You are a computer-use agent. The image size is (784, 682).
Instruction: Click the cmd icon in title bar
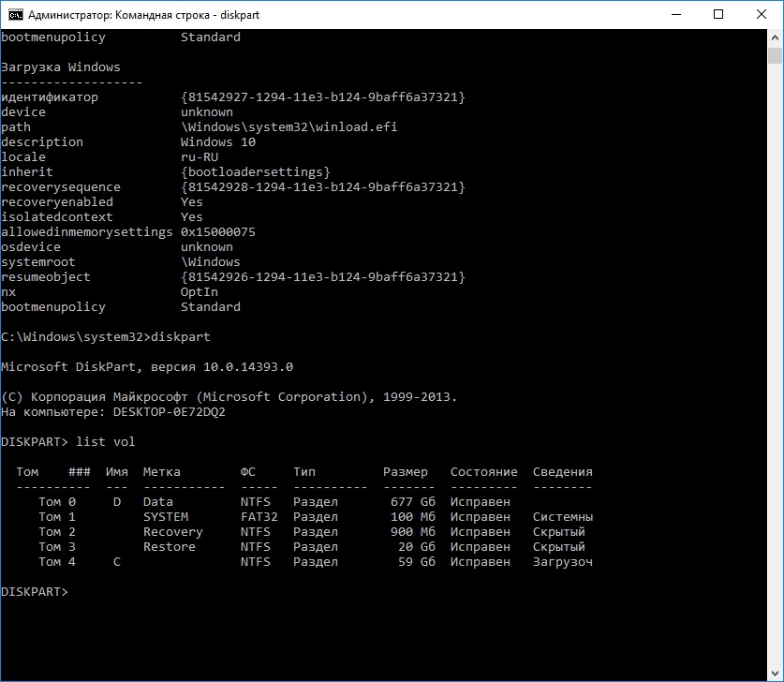tap(14, 14)
